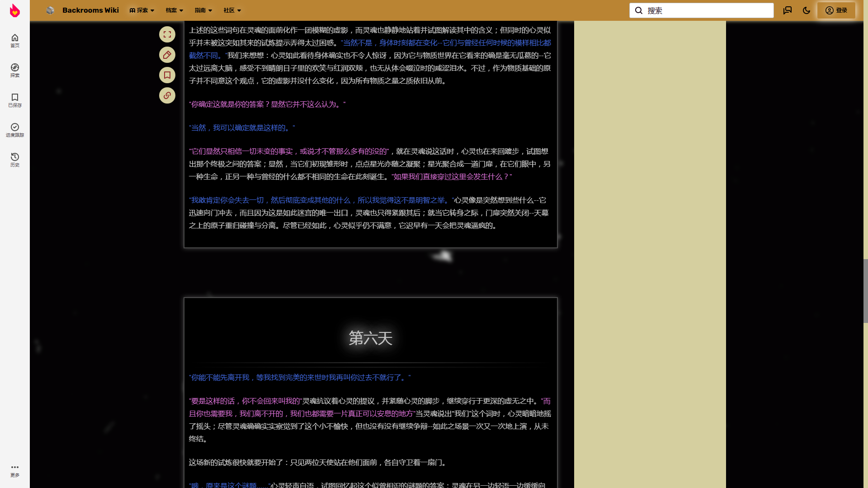The image size is (868, 488).
Task: Click the bookmark save round button
Action: (x=167, y=75)
